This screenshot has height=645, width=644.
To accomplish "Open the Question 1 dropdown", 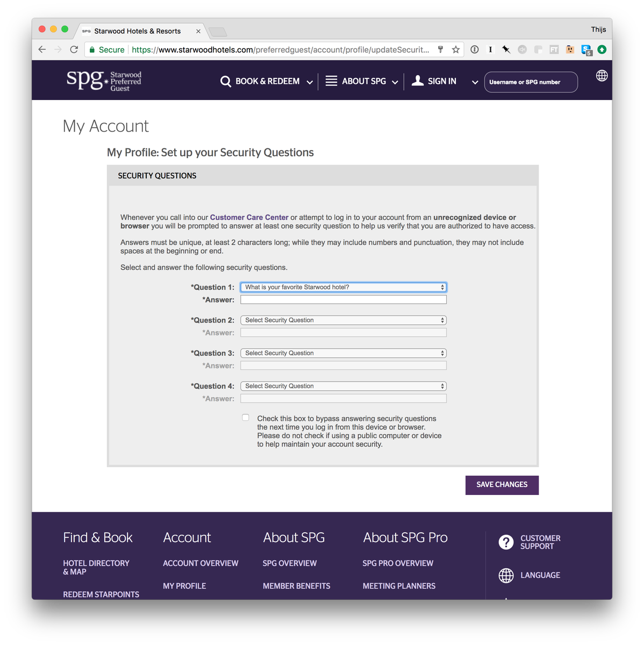I will [x=344, y=287].
